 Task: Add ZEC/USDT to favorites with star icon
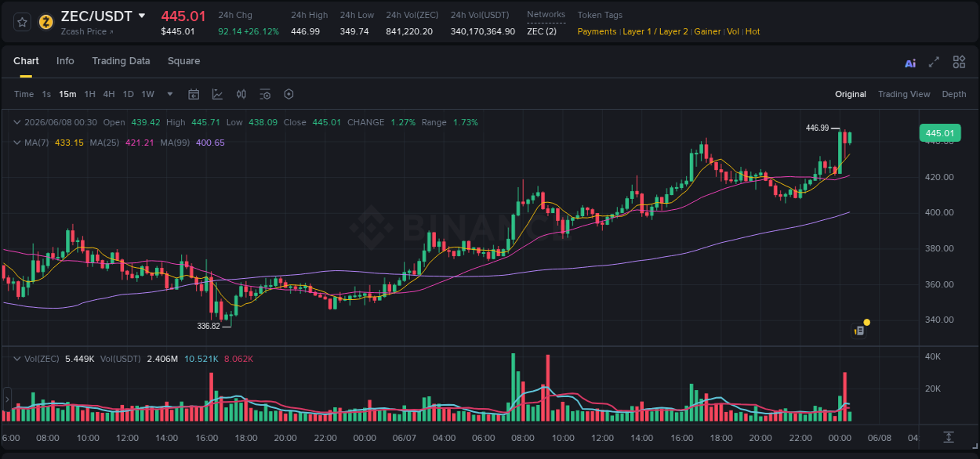(23, 22)
